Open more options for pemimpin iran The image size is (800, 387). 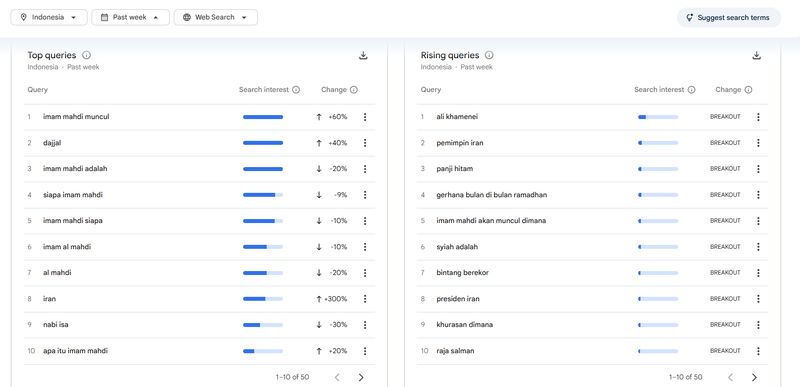coord(758,143)
